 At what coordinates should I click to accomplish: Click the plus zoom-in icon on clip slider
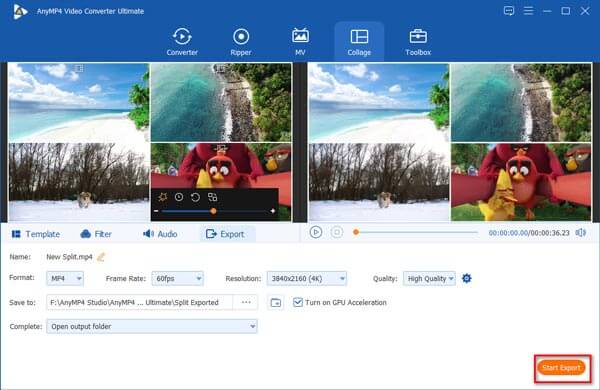(272, 211)
